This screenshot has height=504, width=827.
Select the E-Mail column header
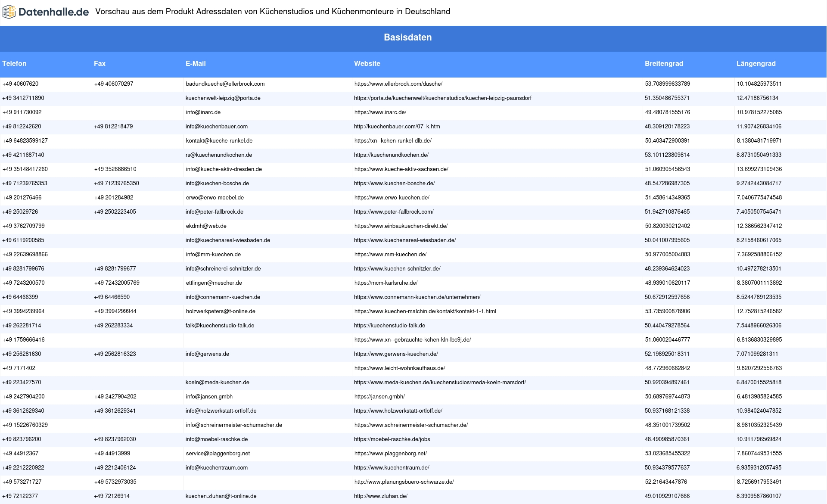[x=196, y=63]
